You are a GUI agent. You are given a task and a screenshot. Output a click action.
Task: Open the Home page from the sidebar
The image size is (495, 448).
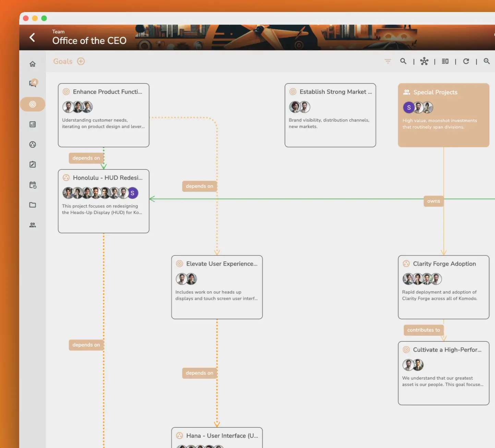click(33, 64)
